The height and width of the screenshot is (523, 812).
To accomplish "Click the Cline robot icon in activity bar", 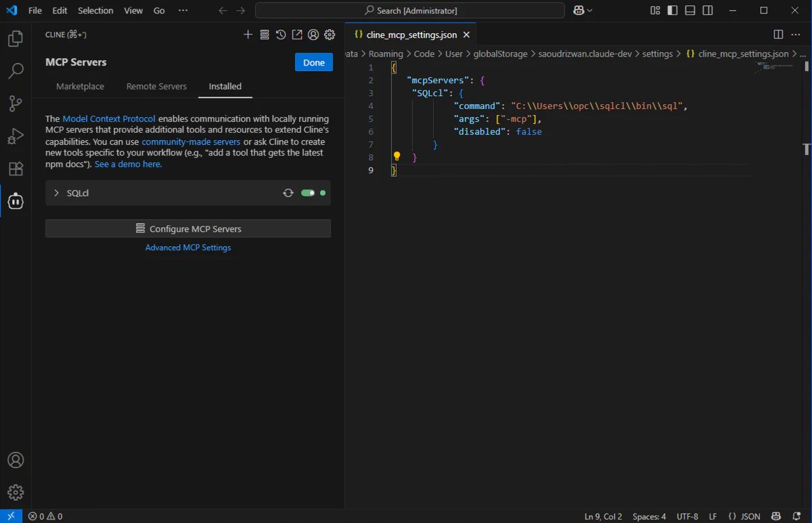I will pos(16,201).
